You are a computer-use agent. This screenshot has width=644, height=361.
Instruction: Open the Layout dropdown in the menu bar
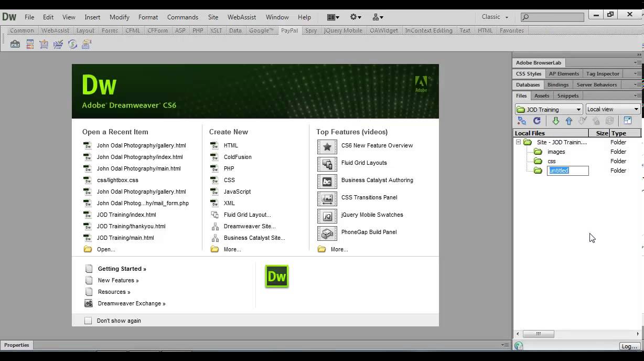pos(332,17)
